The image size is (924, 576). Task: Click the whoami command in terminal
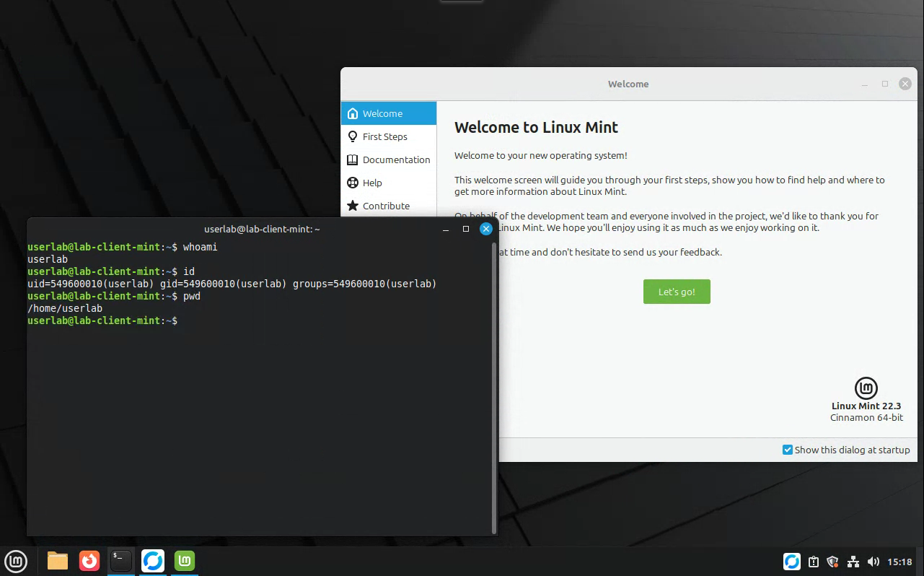200,247
